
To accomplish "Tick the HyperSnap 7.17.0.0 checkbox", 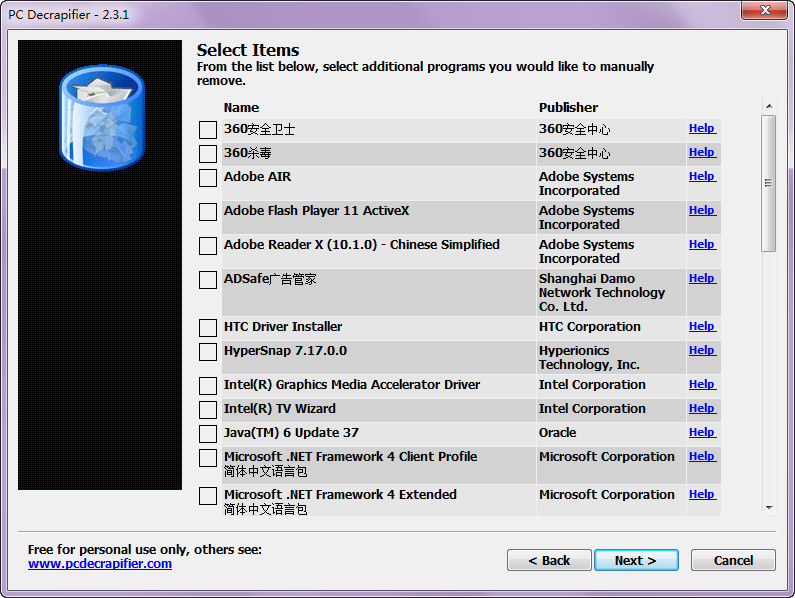I will tap(208, 352).
